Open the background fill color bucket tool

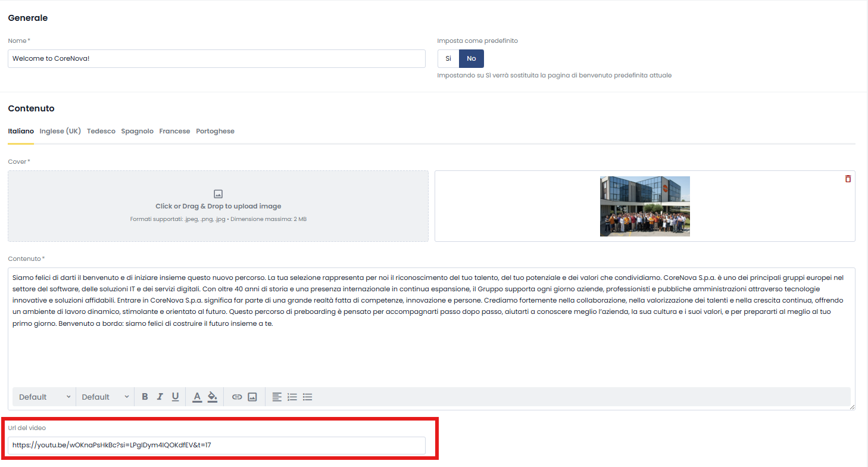[213, 397]
